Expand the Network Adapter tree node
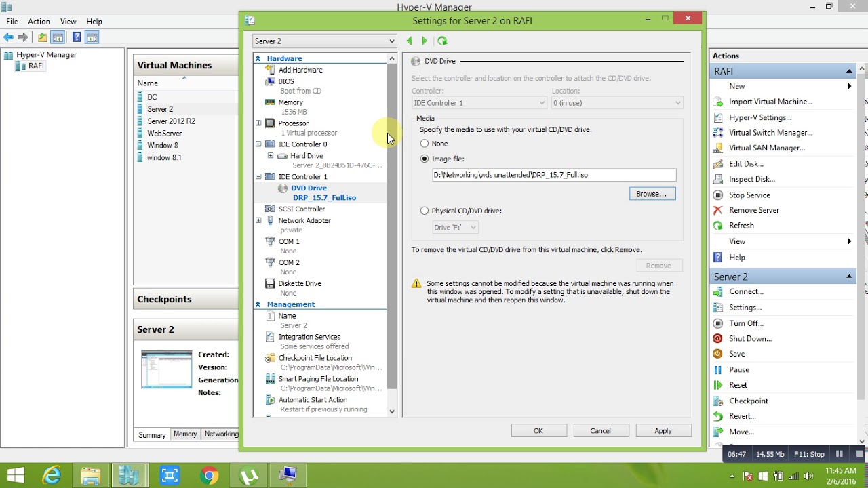Screen dimensions: 868x488 [x=258, y=220]
